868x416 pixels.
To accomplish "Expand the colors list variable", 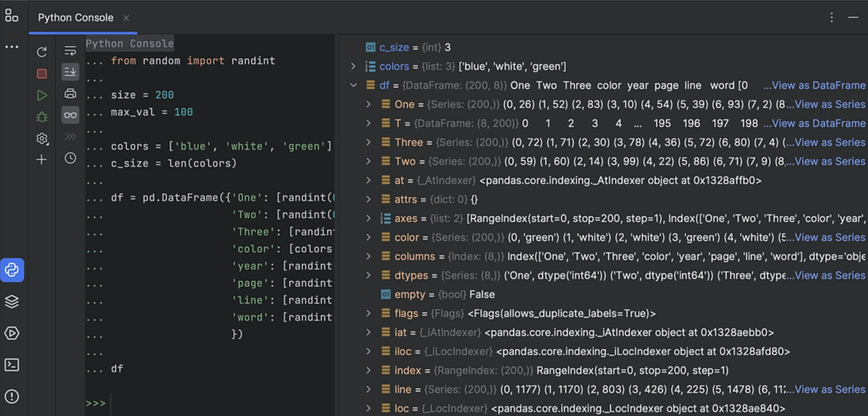I will tap(353, 66).
